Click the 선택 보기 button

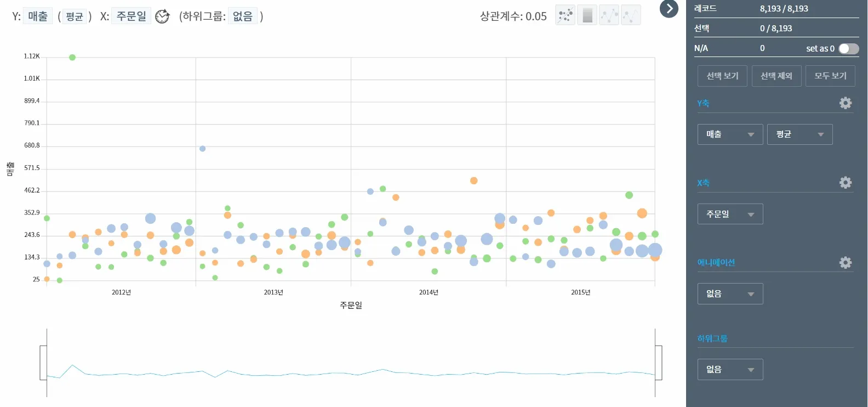pyautogui.click(x=722, y=76)
